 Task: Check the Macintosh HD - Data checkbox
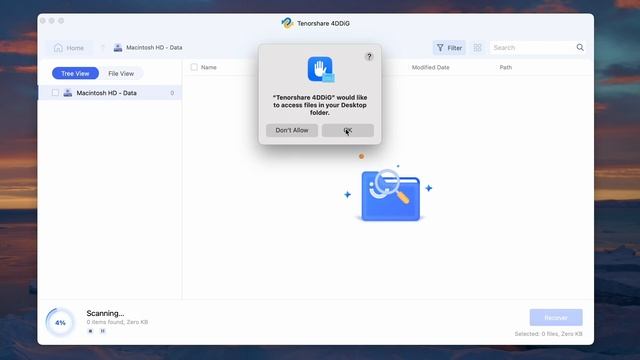(x=55, y=93)
